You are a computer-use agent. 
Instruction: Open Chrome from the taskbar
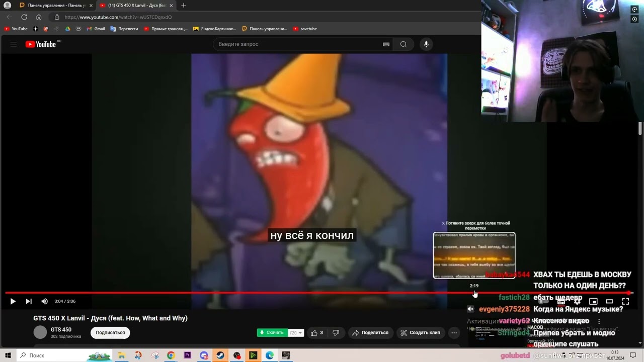pos(171,355)
